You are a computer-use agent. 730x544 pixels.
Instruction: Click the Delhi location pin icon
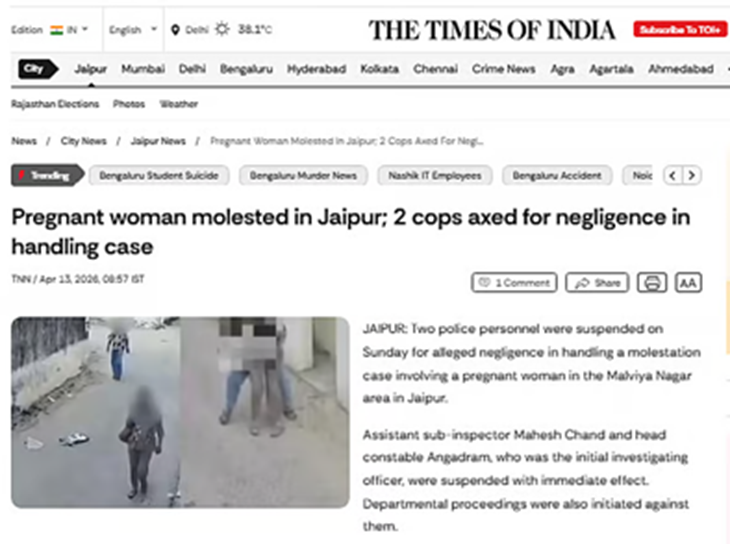pyautogui.click(x=175, y=30)
